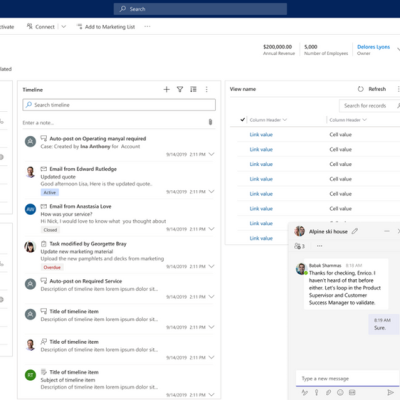
Task: Click the Type a new message field
Action: click(x=348, y=379)
